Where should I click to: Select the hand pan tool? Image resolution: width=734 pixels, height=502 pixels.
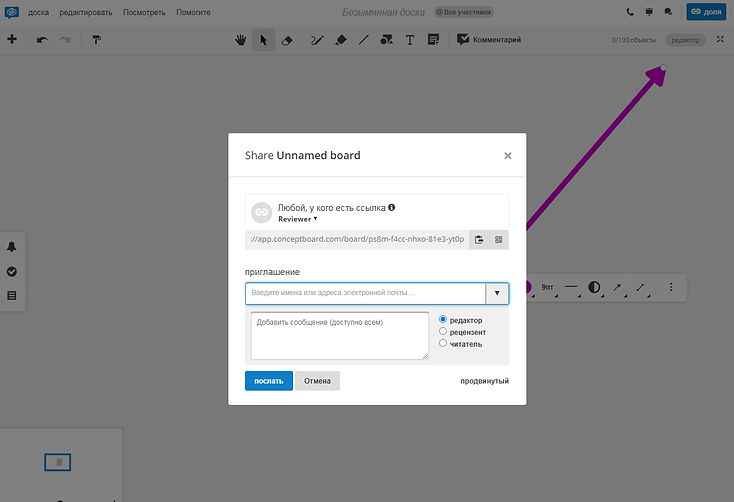pyautogui.click(x=241, y=40)
